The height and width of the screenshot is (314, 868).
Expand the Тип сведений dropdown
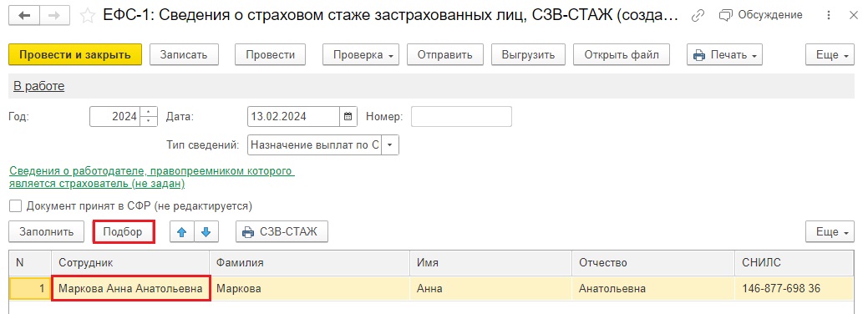pos(390,145)
